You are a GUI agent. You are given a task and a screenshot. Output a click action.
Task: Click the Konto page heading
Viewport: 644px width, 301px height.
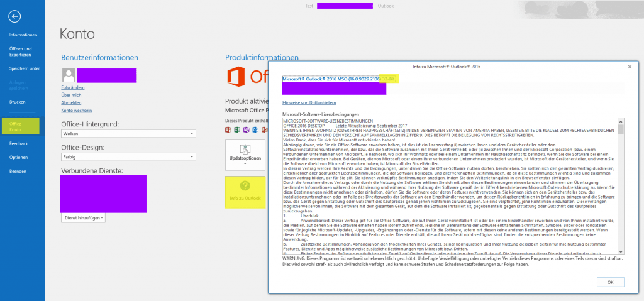(77, 34)
